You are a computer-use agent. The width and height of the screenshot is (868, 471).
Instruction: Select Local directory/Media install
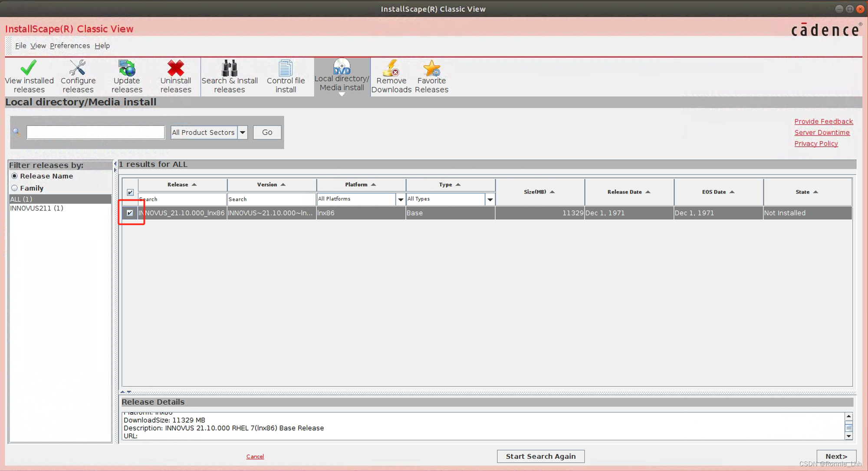click(342, 76)
